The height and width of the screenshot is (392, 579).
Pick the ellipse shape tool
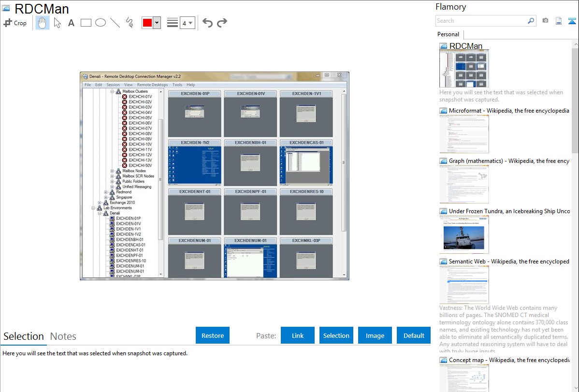click(100, 23)
